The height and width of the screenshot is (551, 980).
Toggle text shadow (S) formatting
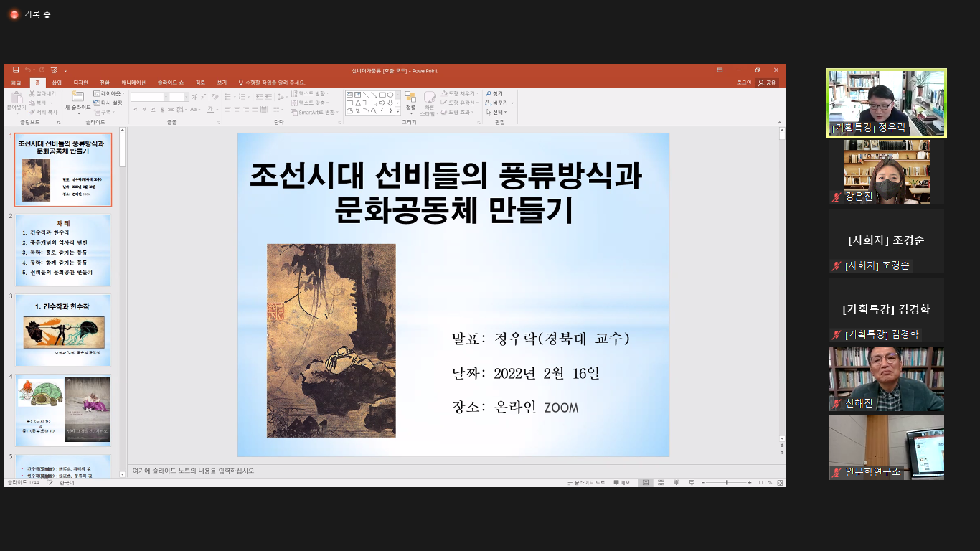tap(162, 109)
